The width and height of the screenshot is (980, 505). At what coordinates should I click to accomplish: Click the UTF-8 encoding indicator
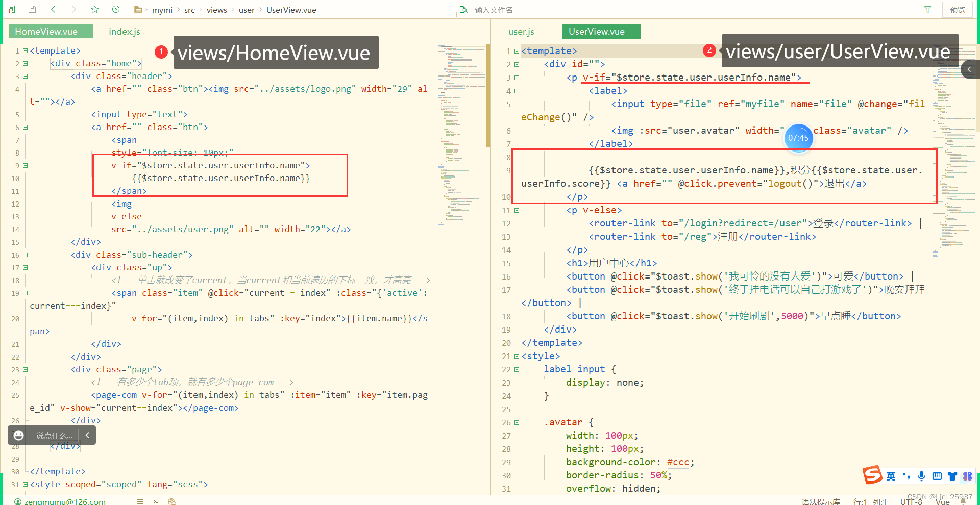click(911, 502)
